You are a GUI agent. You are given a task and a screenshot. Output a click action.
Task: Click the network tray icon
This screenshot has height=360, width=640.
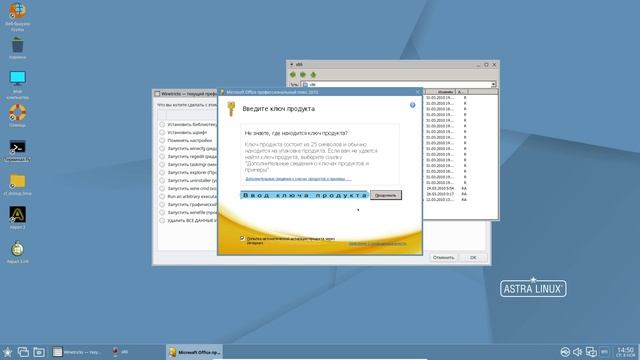click(x=565, y=352)
